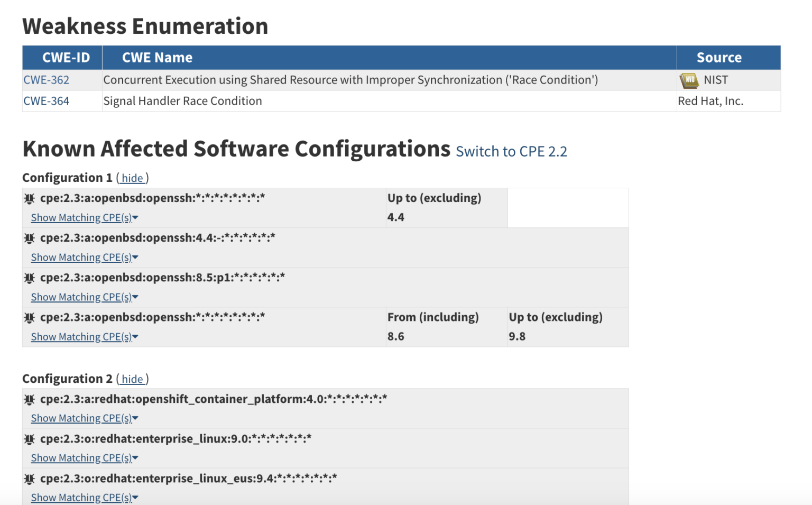
Task: Click alert icon before openshift_container_platform 4.0 entry
Action: [30, 399]
